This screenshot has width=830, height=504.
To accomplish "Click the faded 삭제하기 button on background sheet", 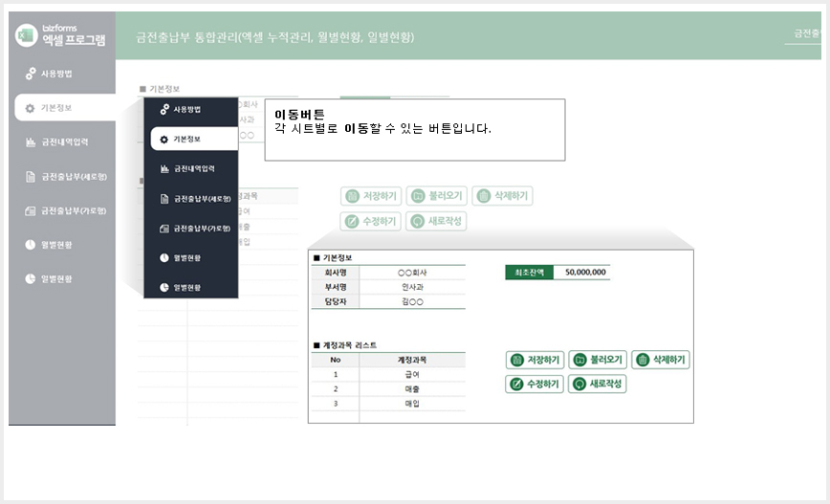I will pyautogui.click(x=502, y=196).
